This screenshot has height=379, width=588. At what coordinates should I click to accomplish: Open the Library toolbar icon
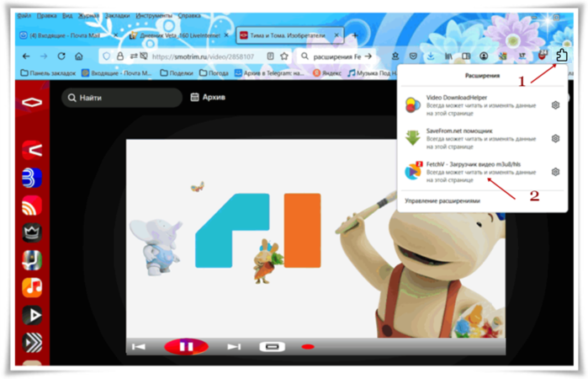tap(448, 56)
